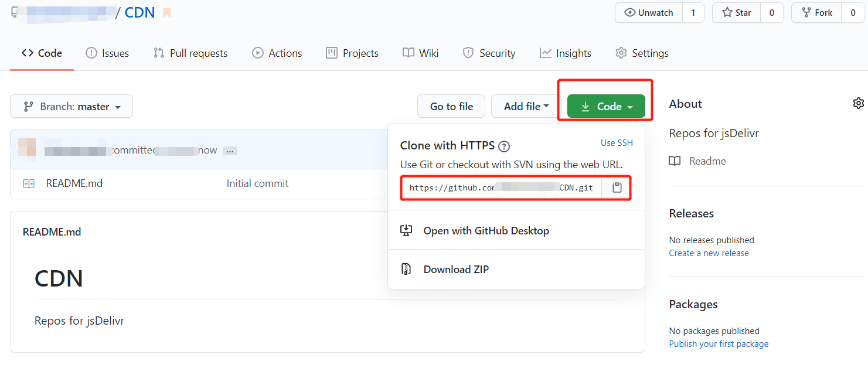Click Publish your first package

click(x=719, y=344)
